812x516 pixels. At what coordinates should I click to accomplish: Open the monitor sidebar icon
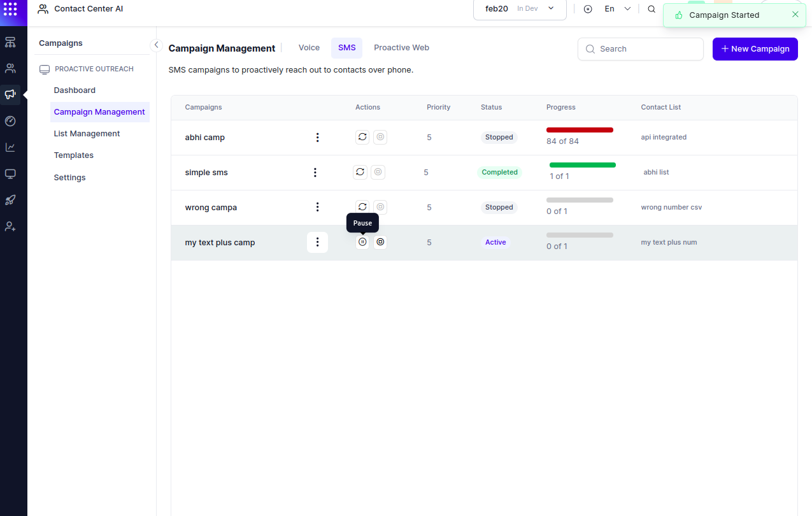click(x=10, y=173)
